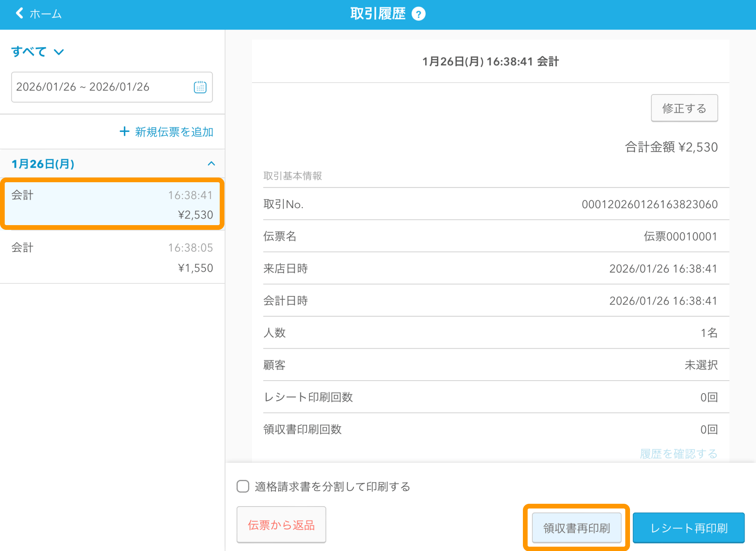Screen dimensions: 756x551
Task: Click the 取引No. row value
Action: pyautogui.click(x=650, y=204)
